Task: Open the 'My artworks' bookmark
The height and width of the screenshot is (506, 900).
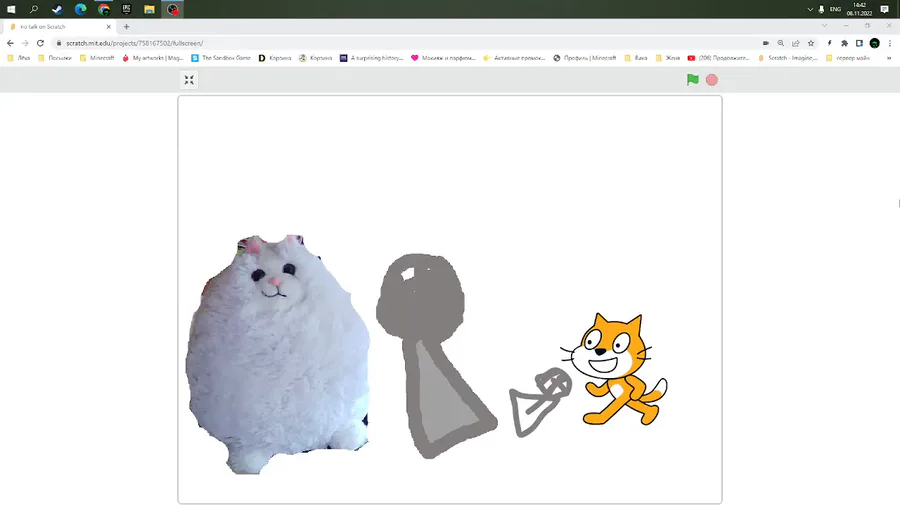Action: [x=153, y=58]
